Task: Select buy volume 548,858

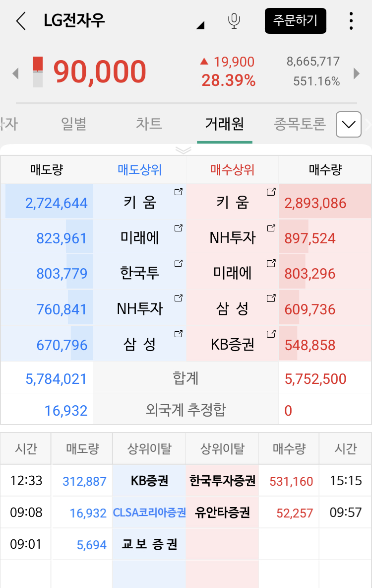Action: click(310, 345)
